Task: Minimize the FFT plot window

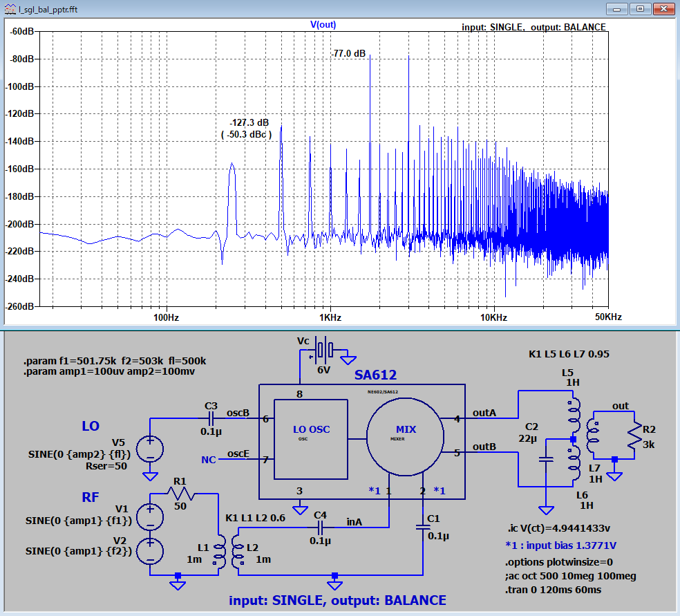Action: tap(616, 9)
